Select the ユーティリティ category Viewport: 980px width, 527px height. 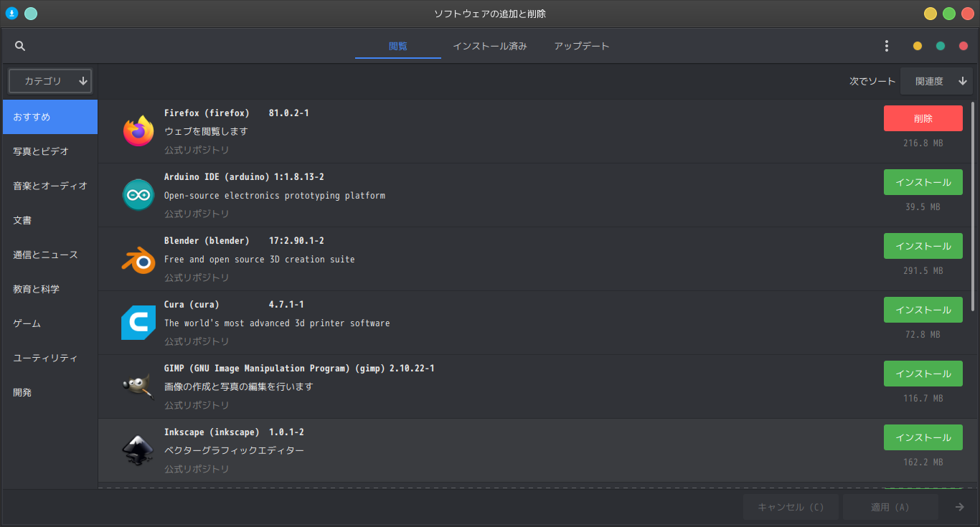pos(50,358)
